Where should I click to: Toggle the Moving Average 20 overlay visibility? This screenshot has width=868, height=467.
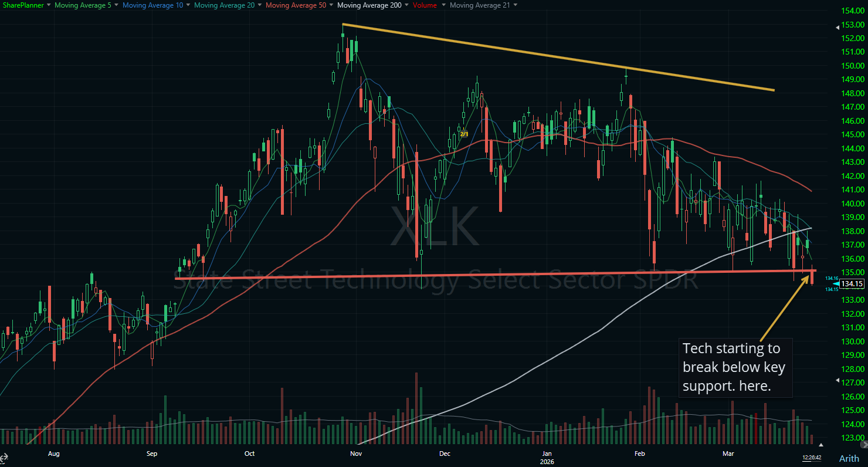[x=224, y=5]
